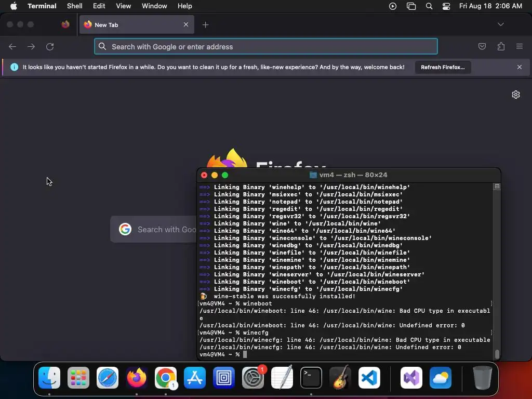Minimize the Terminal window with yellow button

pyautogui.click(x=215, y=175)
